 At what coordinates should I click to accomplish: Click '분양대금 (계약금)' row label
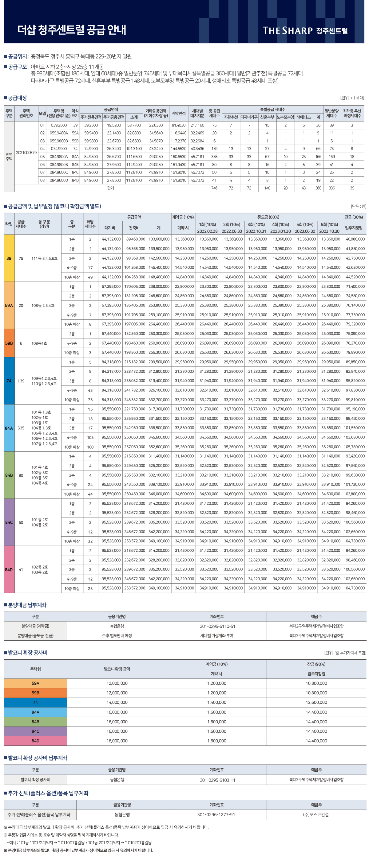(35, 626)
